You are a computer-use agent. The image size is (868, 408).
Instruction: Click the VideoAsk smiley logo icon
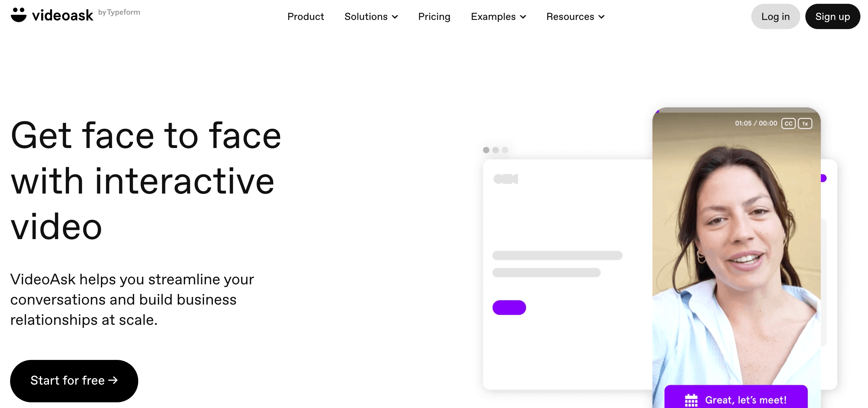click(x=19, y=15)
